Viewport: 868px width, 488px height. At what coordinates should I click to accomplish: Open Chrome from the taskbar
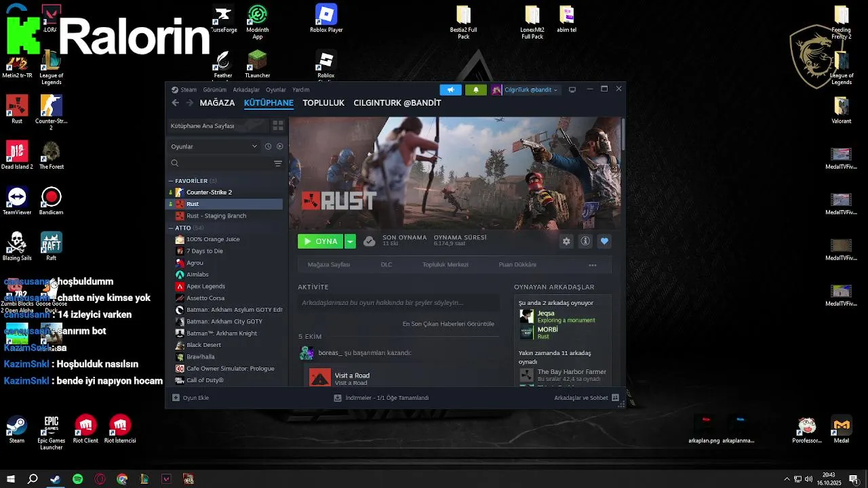[122, 479]
